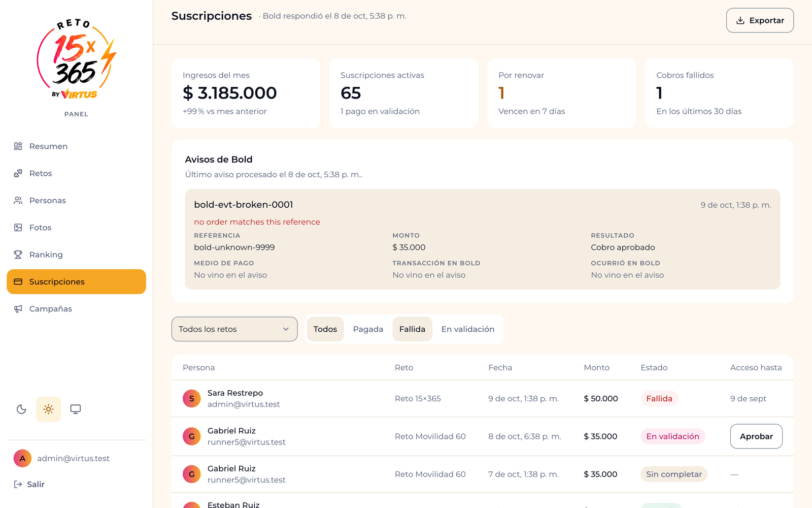
Task: Select system theme with monitor icon
Action: click(76, 409)
